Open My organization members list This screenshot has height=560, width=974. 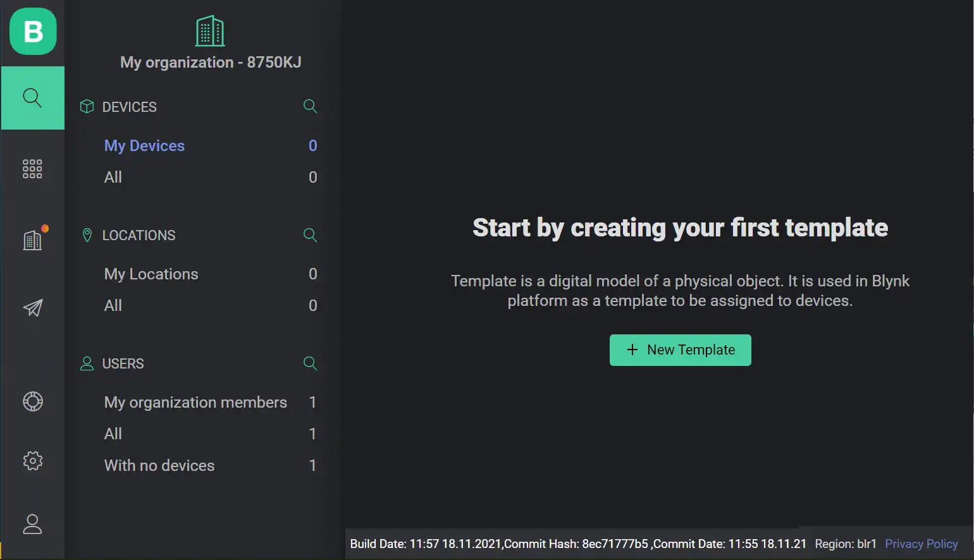(195, 403)
